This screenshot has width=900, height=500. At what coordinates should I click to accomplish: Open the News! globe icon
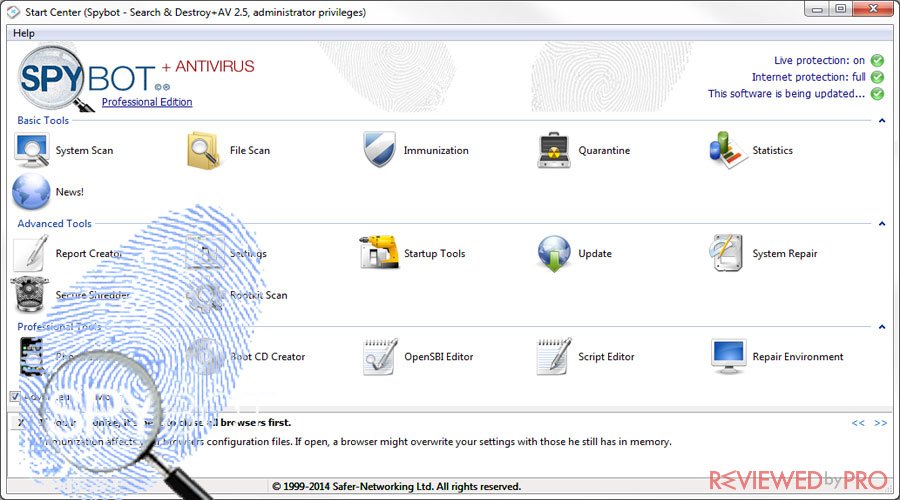pyautogui.click(x=31, y=192)
